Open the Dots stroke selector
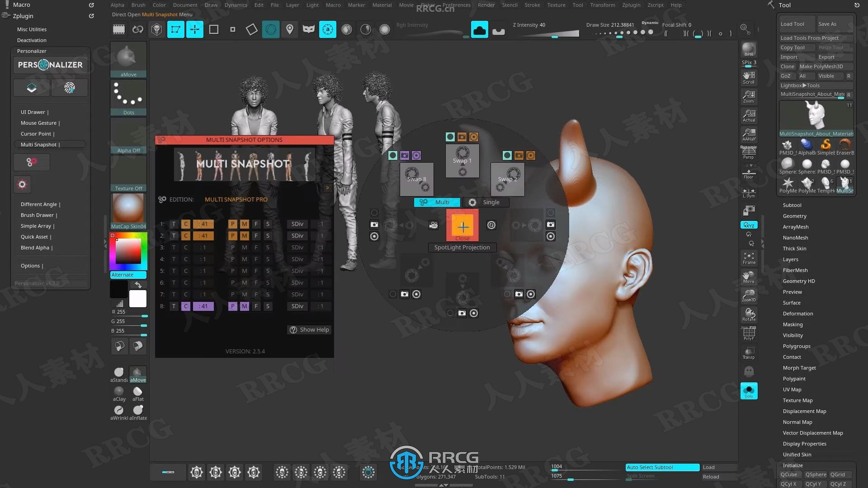The image size is (868, 488). pos(128,98)
